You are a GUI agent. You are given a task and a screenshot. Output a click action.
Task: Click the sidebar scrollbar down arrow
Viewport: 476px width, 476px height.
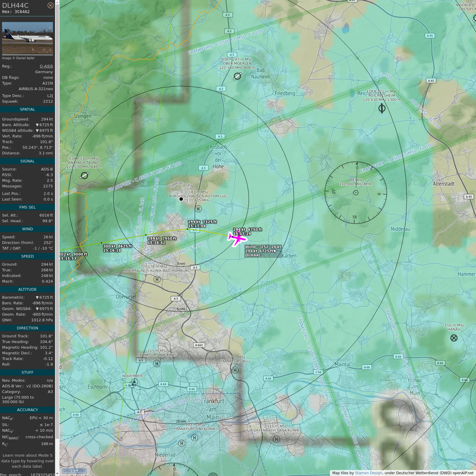[x=57, y=474]
